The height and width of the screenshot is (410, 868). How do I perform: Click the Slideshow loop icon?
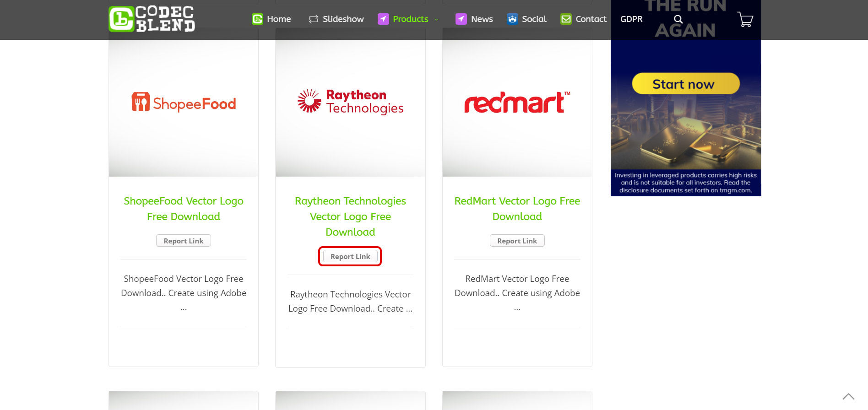coord(313,19)
